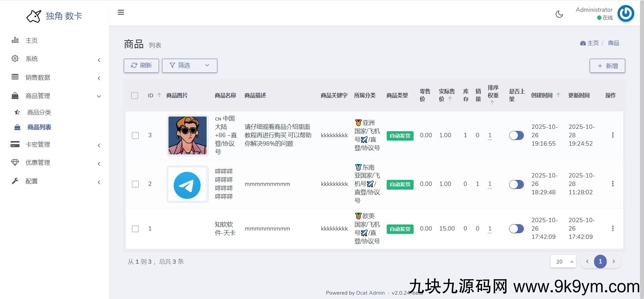Open actions menu for product ID 2
This screenshot has width=644, height=299.
coord(612,184)
